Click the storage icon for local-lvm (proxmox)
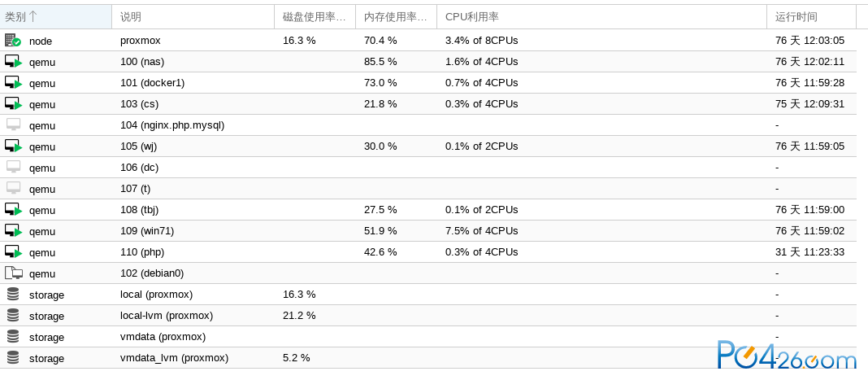 (13, 315)
